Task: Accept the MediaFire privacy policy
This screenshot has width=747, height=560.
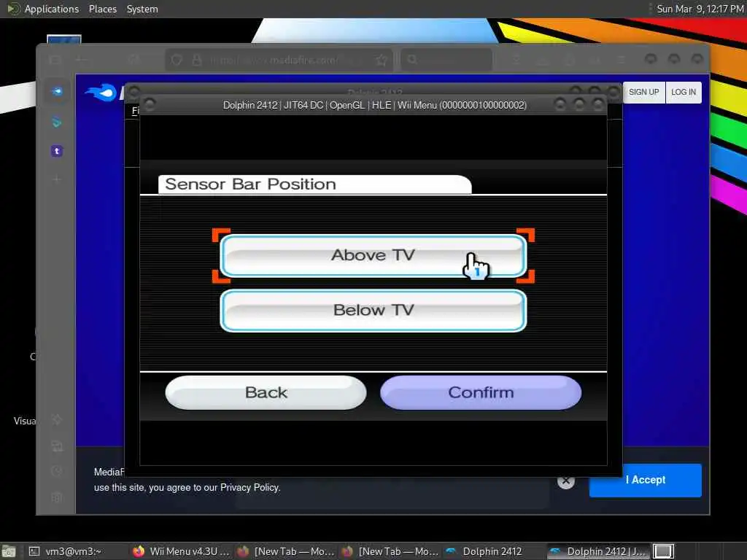Action: (x=645, y=480)
